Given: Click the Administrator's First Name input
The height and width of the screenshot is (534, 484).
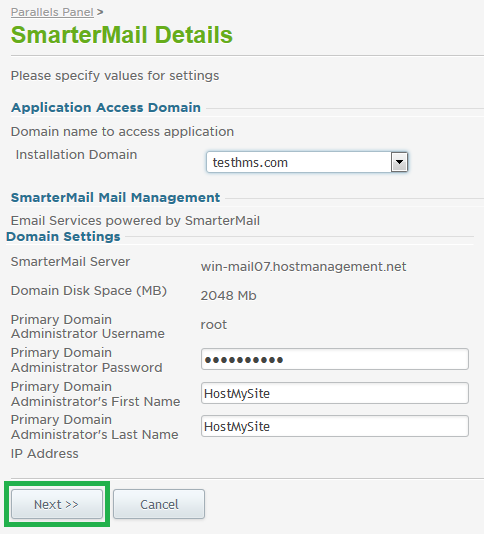Looking at the screenshot, I should tap(335, 393).
